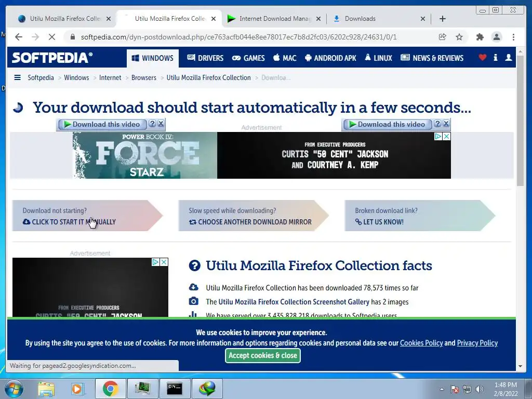Click AdChoices icon on Force banner ad
This screenshot has height=399, width=532.
point(438,137)
